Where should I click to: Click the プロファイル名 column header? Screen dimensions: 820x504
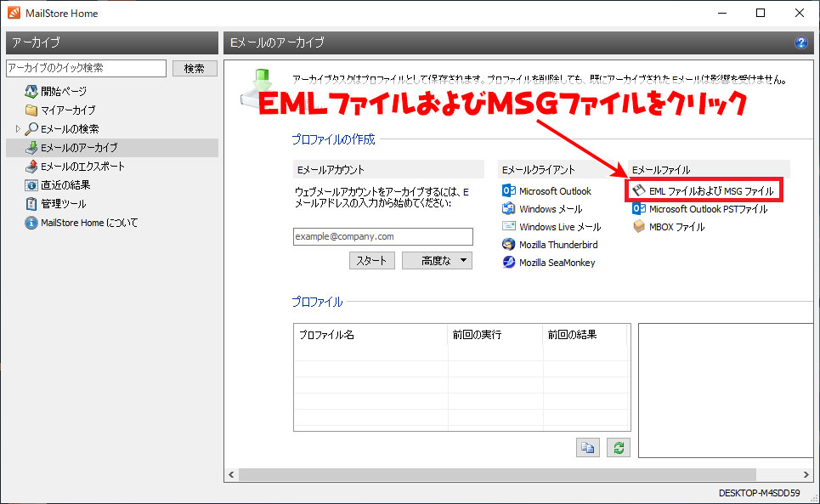(x=370, y=335)
